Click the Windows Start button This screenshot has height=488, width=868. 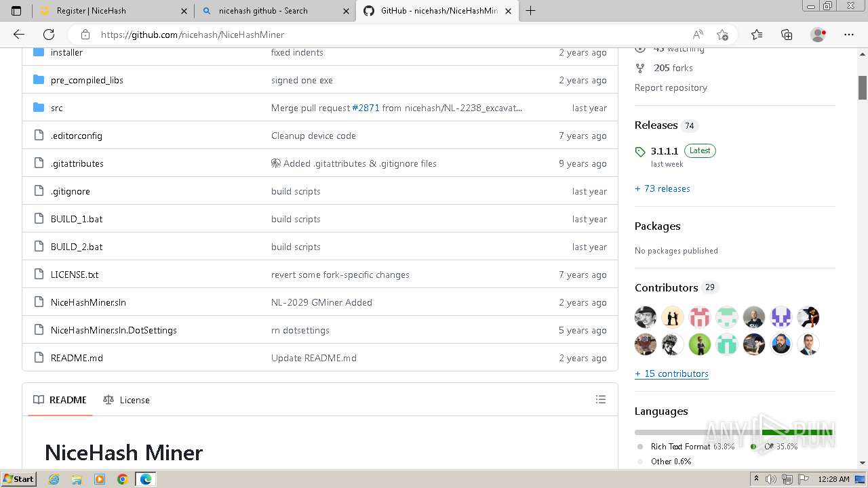point(19,479)
